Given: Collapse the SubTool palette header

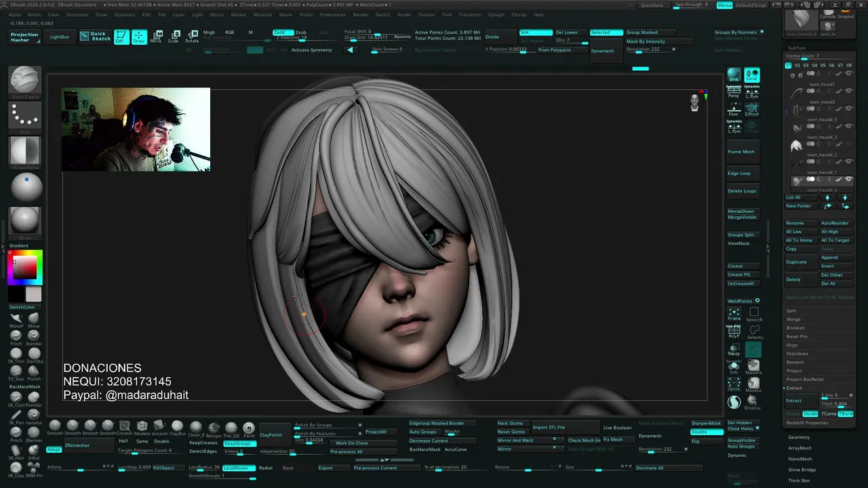Looking at the screenshot, I should click(x=797, y=48).
